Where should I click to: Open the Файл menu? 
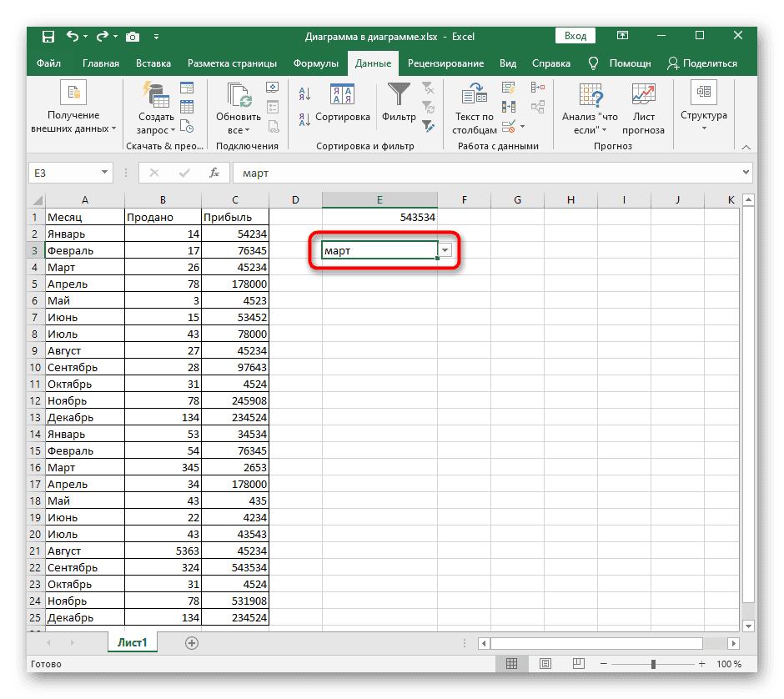tap(50, 63)
